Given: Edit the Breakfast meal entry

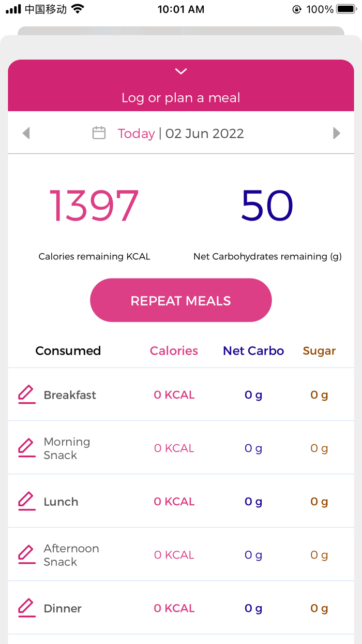Looking at the screenshot, I should pos(26,394).
